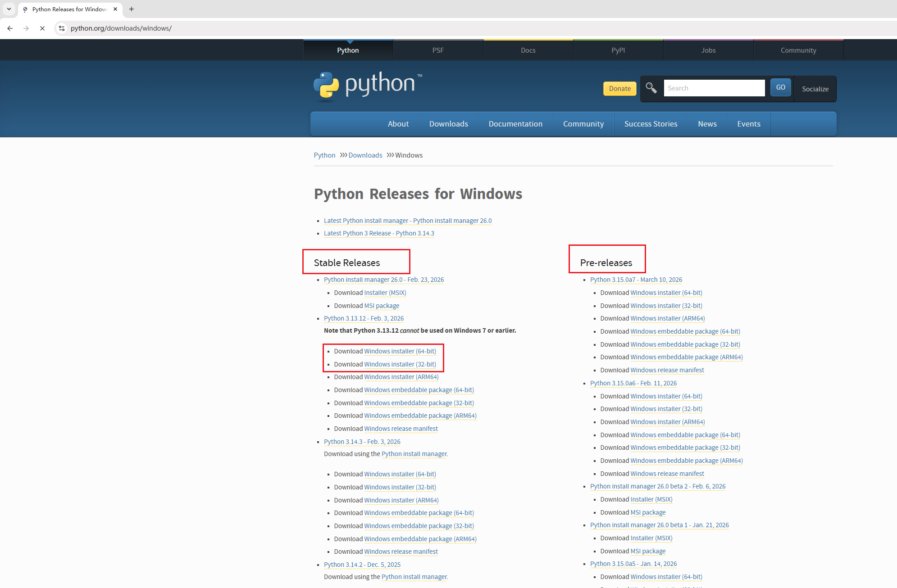
Task: Open a new browser tab
Action: (x=132, y=9)
